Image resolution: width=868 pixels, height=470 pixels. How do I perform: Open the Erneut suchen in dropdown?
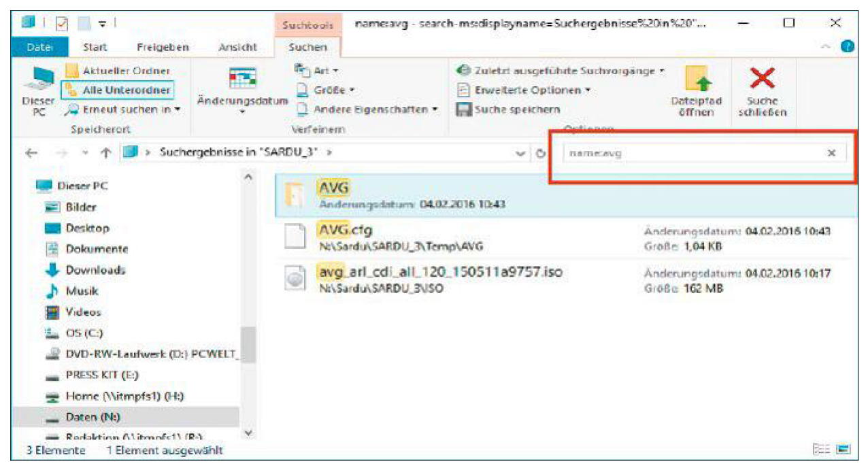[123, 109]
